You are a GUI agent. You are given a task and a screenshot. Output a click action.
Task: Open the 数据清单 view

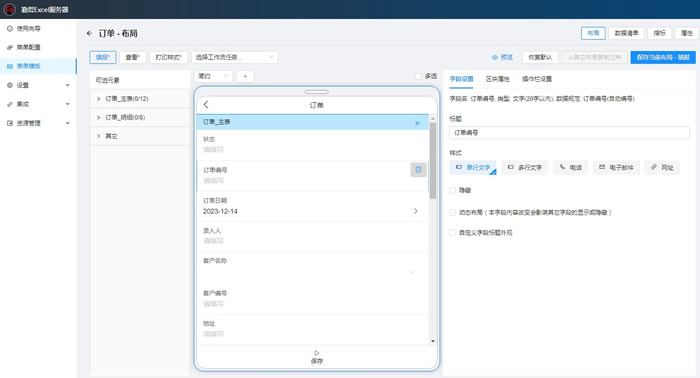(x=626, y=33)
